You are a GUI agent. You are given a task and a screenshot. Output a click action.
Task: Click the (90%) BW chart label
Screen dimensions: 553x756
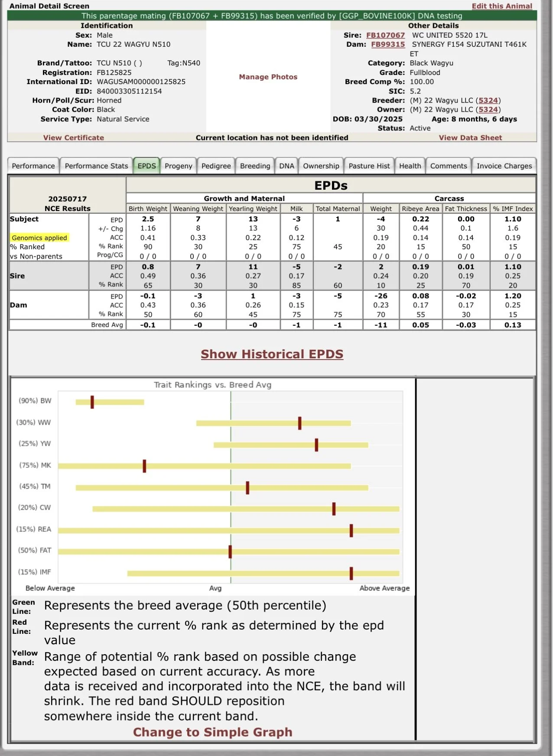[x=35, y=401]
